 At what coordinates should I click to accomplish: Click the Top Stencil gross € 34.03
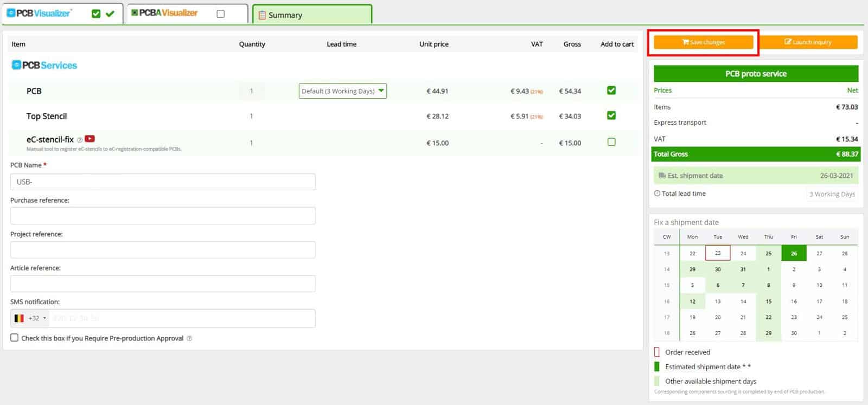[570, 116]
